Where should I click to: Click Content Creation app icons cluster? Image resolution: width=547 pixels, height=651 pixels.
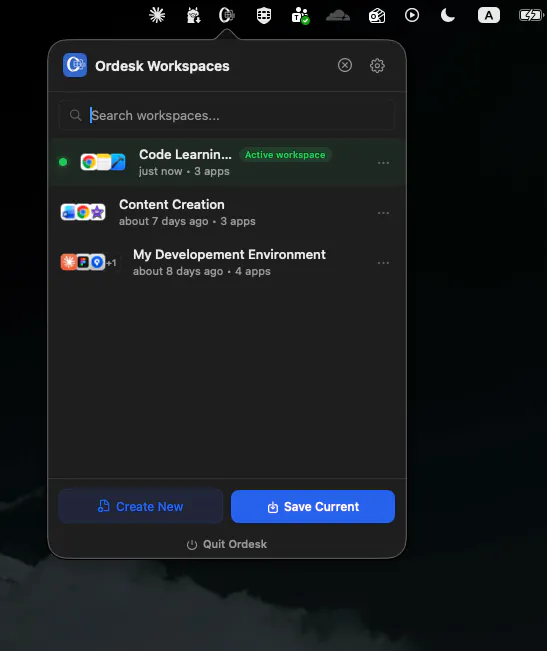[83, 212]
